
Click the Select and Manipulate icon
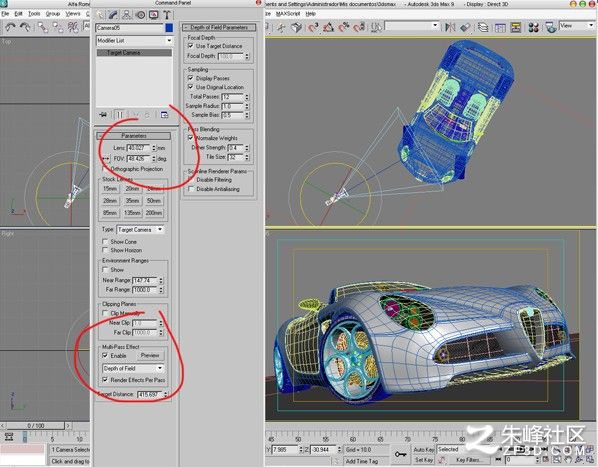(x=281, y=27)
